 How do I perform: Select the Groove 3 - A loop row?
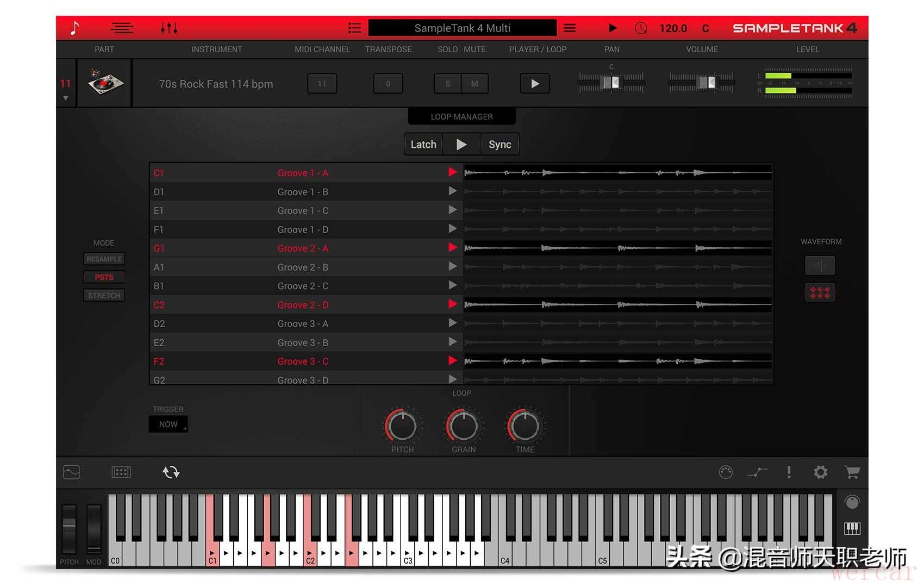pyautogui.click(x=302, y=324)
